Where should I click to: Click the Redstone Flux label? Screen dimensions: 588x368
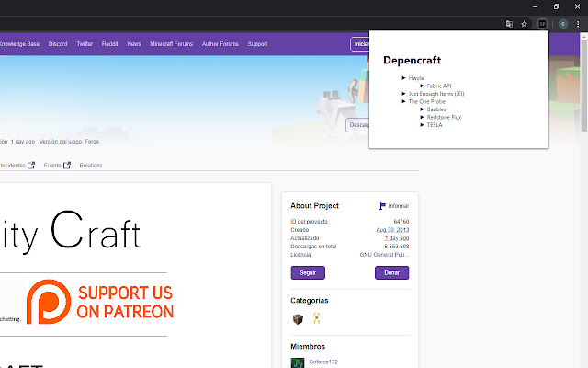pos(444,117)
